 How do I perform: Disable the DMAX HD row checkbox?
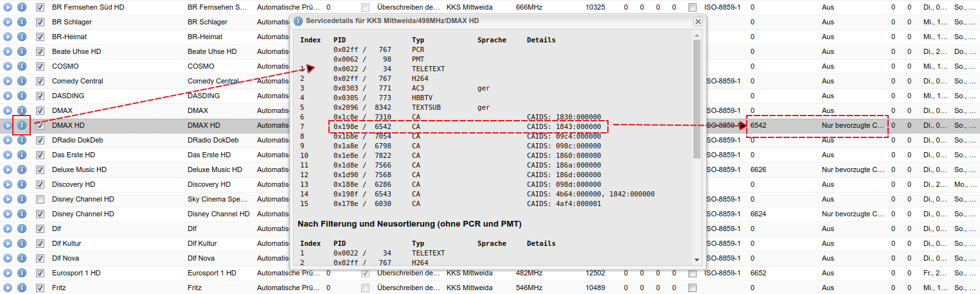pyautogui.click(x=40, y=125)
